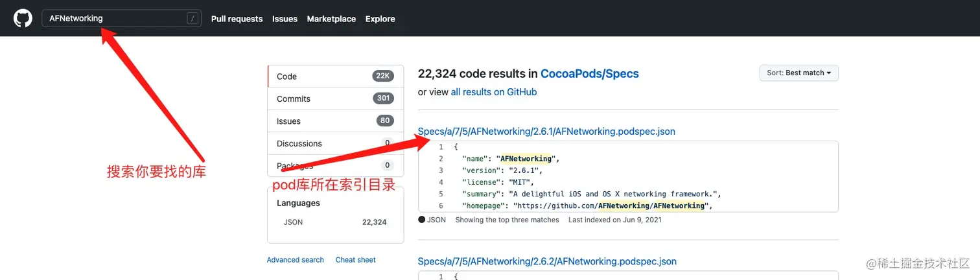Screen dimensions: 980x280
Task: Click the "license": "MIT" code line
Action: coord(496,182)
